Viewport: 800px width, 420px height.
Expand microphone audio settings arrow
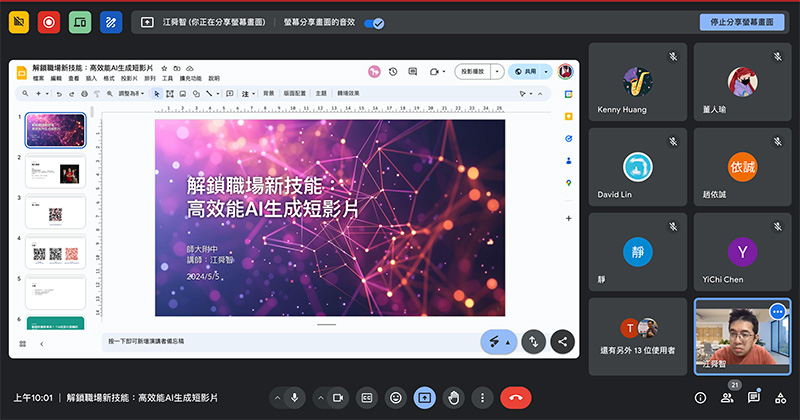278,398
